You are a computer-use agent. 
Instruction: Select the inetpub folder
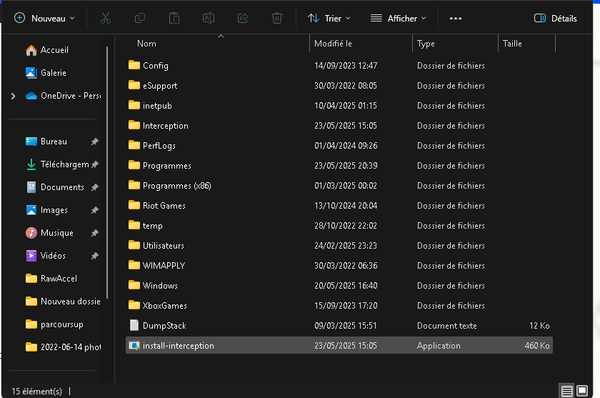[339, 106]
